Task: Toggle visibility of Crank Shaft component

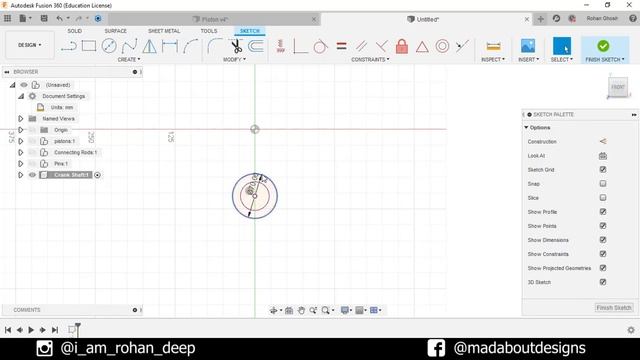Action: pos(32,175)
